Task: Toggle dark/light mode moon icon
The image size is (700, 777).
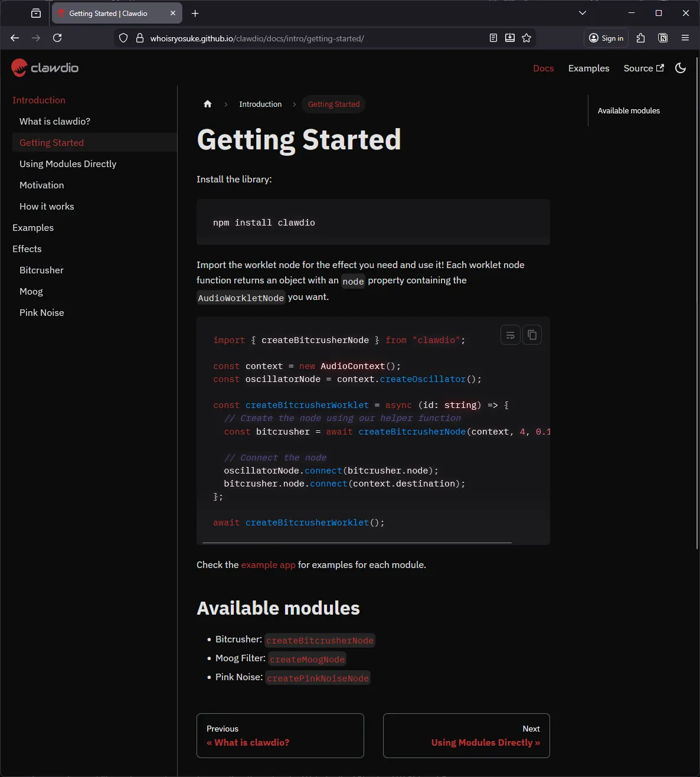Action: [681, 68]
